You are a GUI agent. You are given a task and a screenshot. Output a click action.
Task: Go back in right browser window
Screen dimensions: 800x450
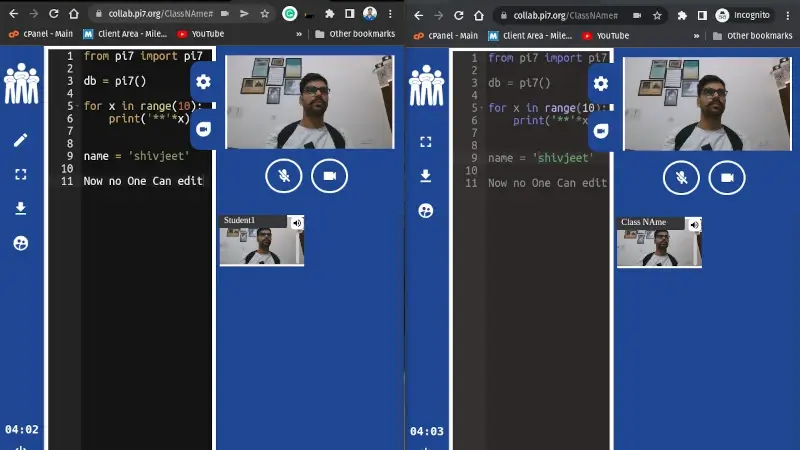coord(418,16)
